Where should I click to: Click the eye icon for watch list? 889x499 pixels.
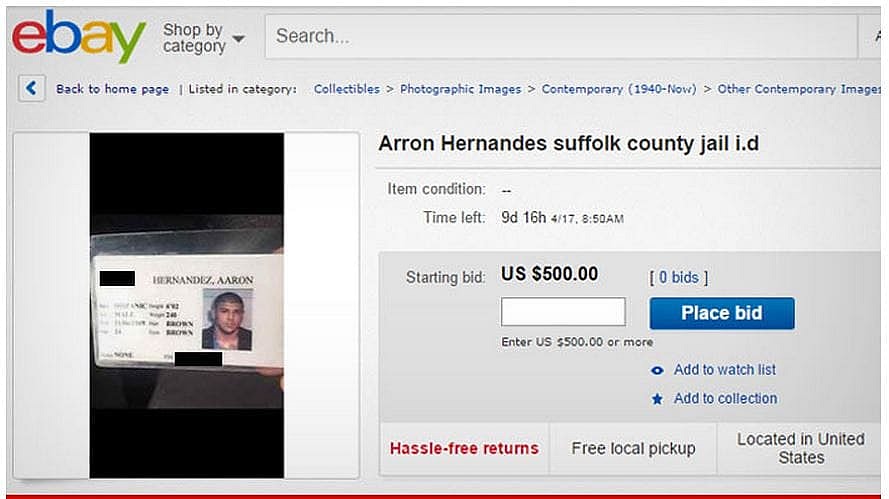click(x=657, y=370)
